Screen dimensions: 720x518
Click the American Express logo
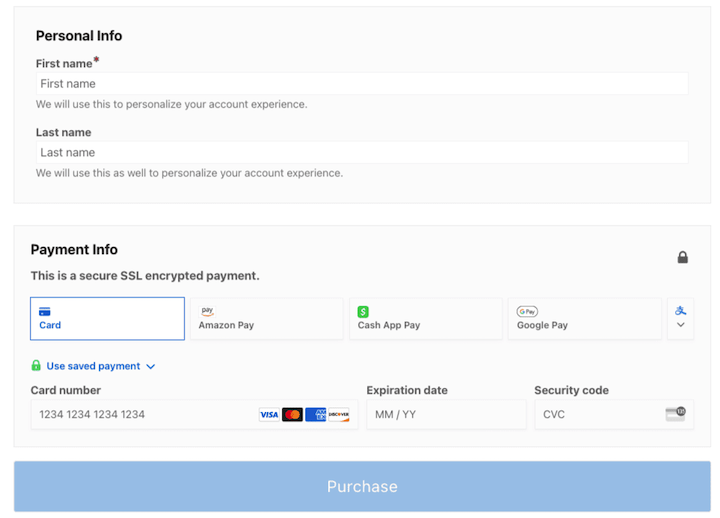316,414
